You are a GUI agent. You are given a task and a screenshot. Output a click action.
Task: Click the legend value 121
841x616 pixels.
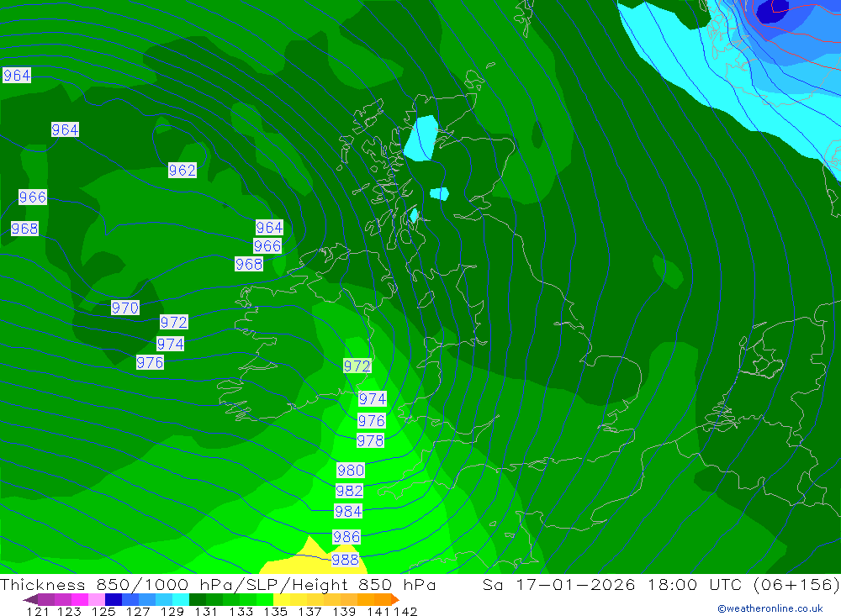point(38,611)
